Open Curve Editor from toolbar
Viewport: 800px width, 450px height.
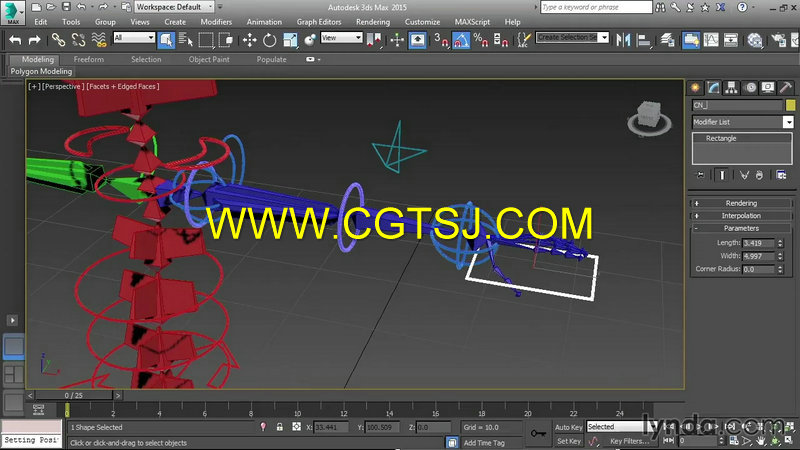pos(711,40)
